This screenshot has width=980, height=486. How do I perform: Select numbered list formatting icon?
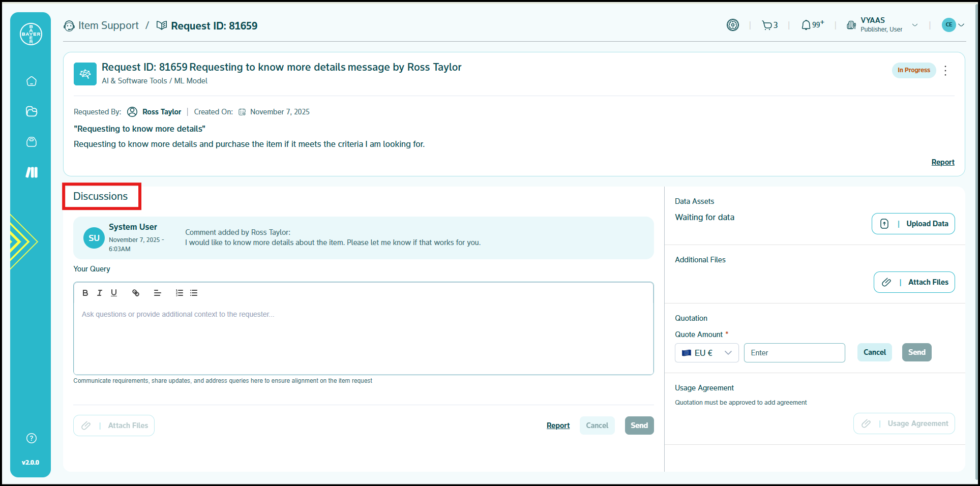click(180, 293)
